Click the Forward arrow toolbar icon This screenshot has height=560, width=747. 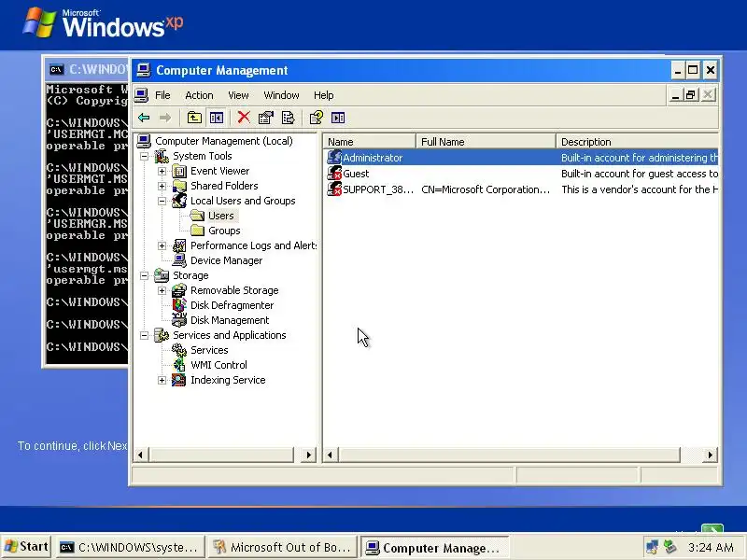tap(165, 118)
